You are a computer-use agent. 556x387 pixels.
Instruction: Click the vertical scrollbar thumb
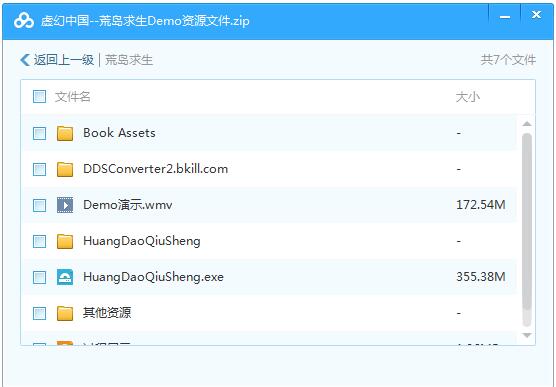pos(527,222)
